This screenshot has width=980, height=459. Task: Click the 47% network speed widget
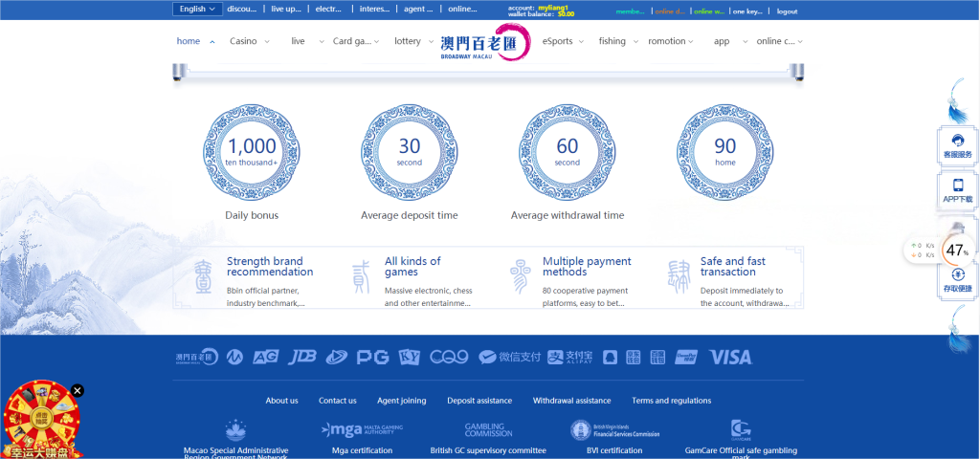point(956,251)
